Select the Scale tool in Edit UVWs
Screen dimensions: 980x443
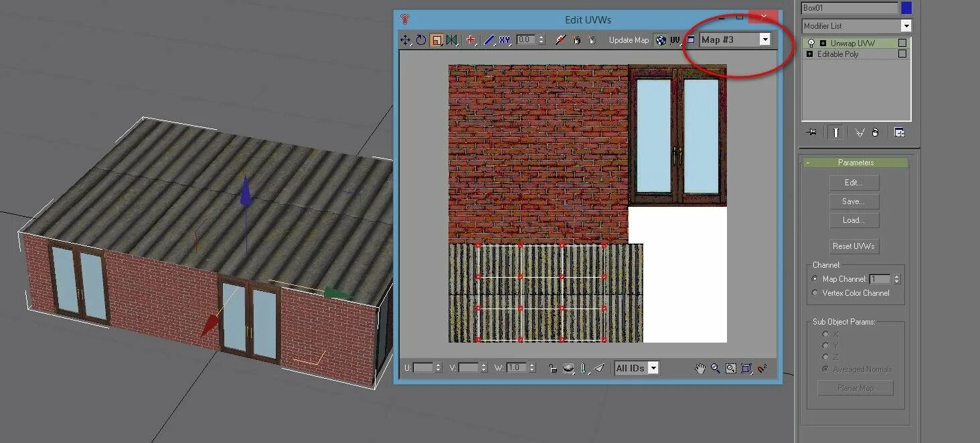[436, 40]
